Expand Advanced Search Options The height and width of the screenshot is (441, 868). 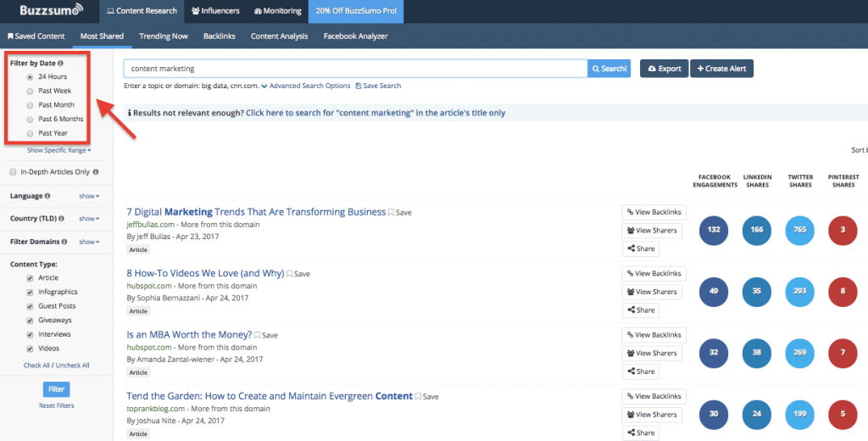[305, 86]
